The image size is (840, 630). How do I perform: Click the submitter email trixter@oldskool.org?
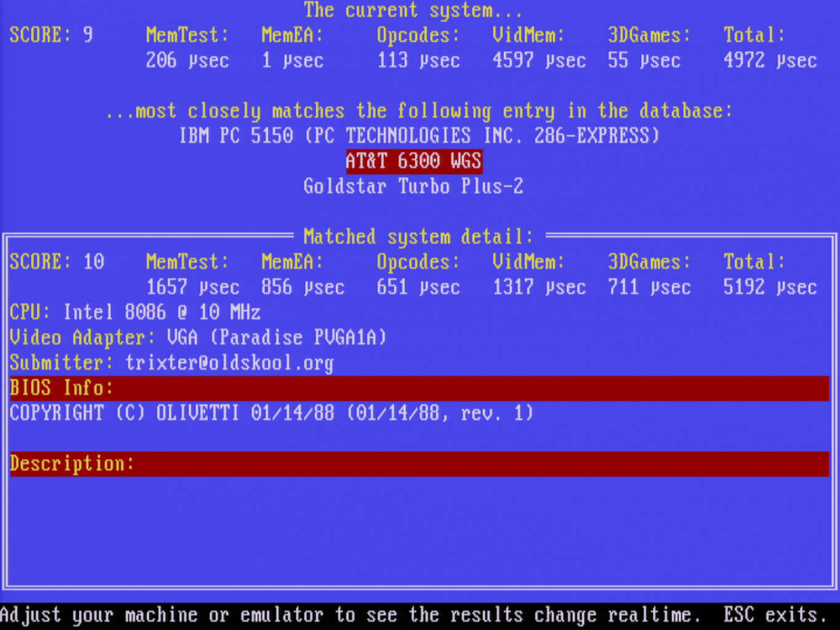[x=230, y=363]
